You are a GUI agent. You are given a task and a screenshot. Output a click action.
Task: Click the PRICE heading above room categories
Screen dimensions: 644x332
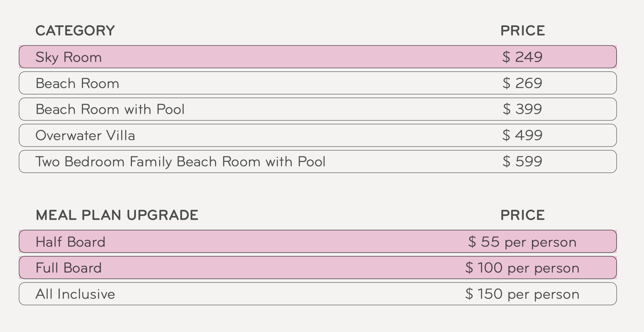(523, 31)
